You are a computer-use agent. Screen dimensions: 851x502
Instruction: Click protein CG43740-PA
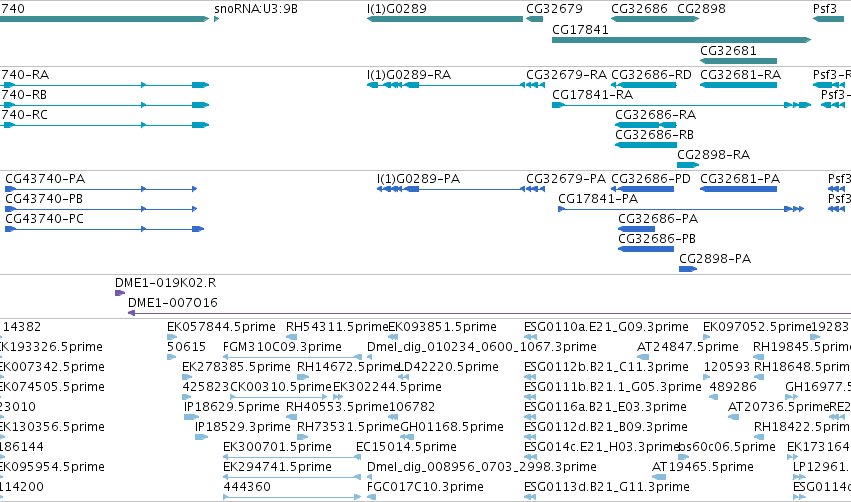coord(101,189)
